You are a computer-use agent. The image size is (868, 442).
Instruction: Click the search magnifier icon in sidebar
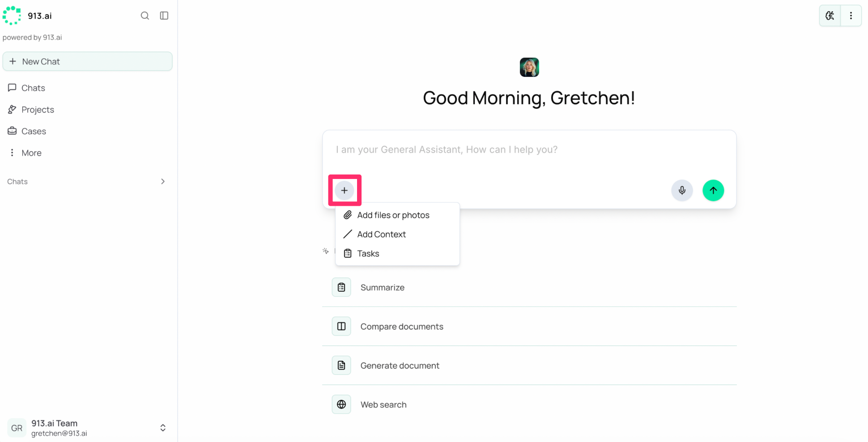(145, 16)
